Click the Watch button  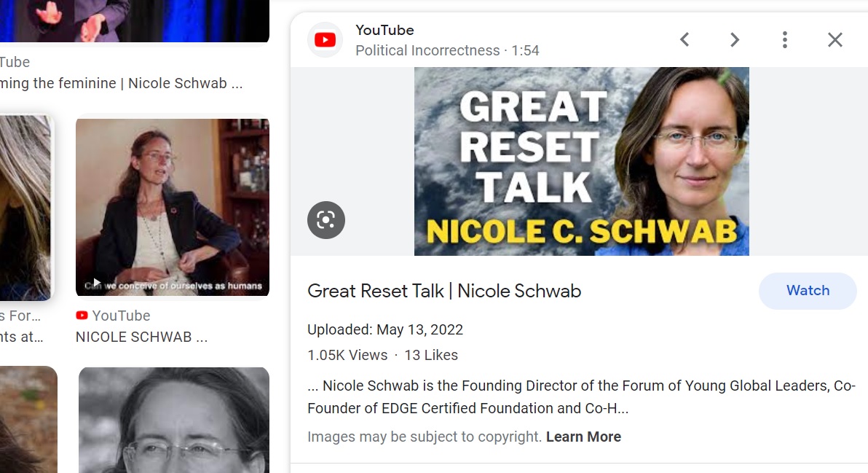[808, 291]
